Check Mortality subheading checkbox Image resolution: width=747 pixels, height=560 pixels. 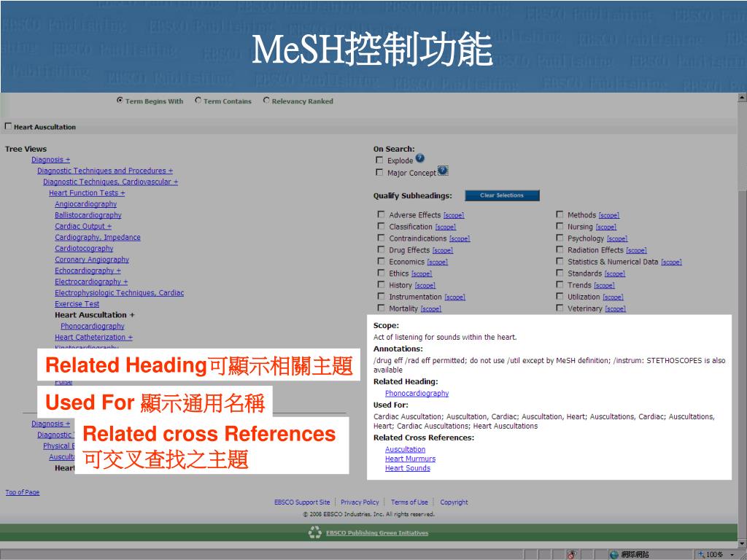pos(381,308)
